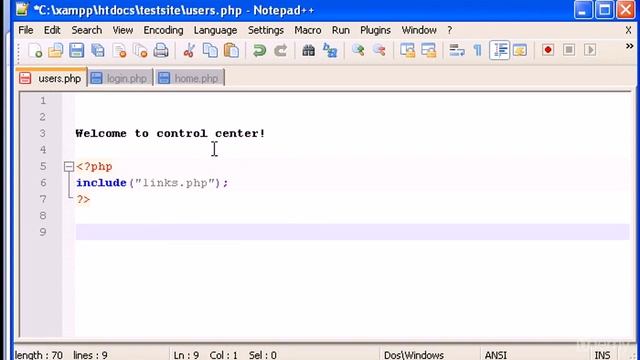
Task: Toggle INS insert mode in status bar
Action: tap(602, 355)
